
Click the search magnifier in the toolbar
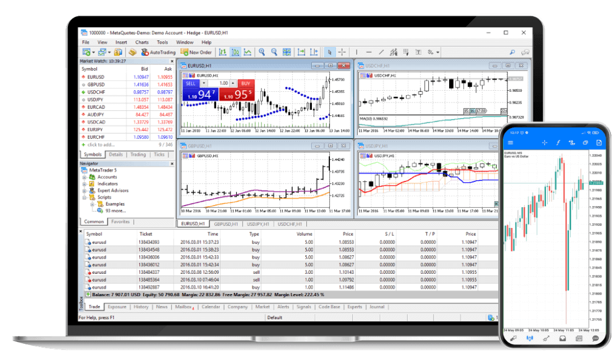[x=512, y=52]
